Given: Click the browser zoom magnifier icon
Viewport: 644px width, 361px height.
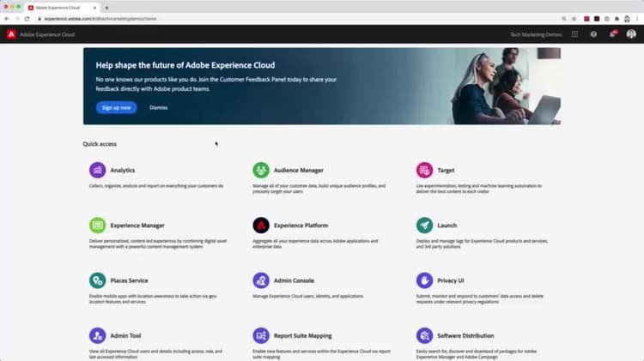Looking at the screenshot, I should click(x=564, y=19).
